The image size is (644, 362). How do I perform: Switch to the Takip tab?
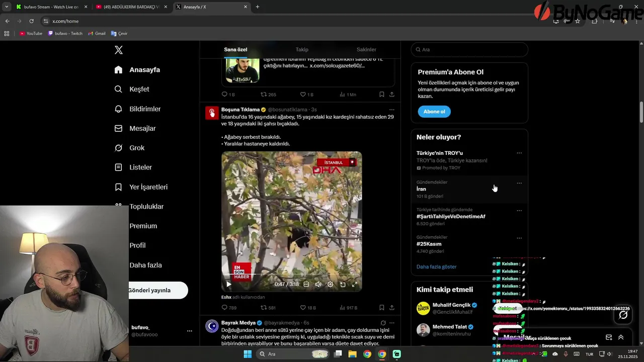(x=302, y=49)
